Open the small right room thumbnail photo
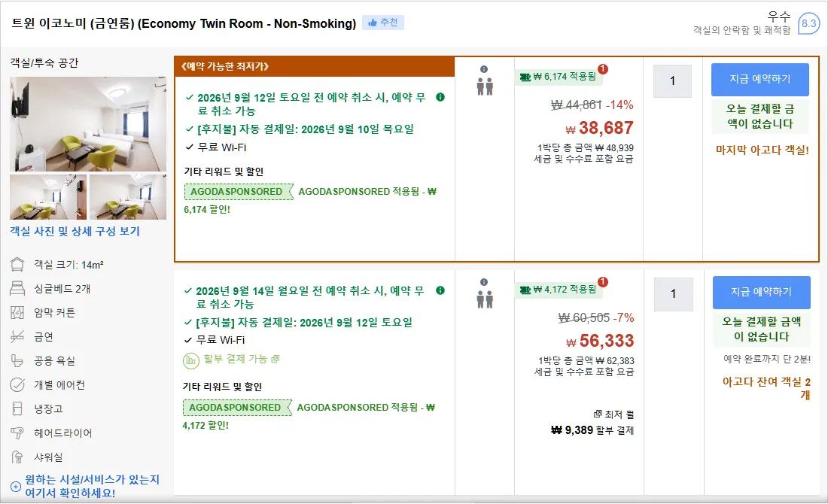 (128, 197)
